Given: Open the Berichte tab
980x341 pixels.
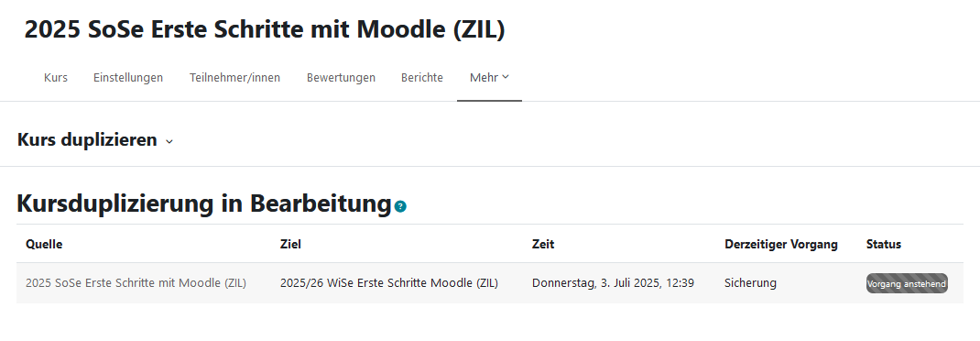Looking at the screenshot, I should 422,78.
